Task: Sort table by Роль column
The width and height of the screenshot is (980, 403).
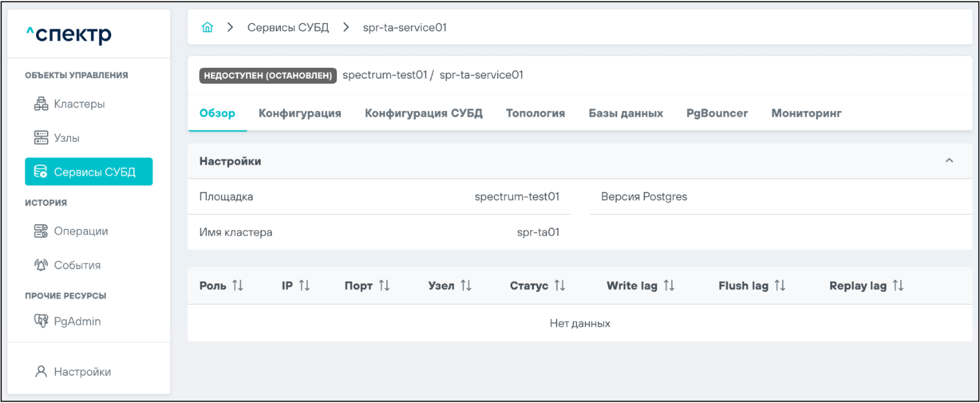Action: (x=238, y=285)
